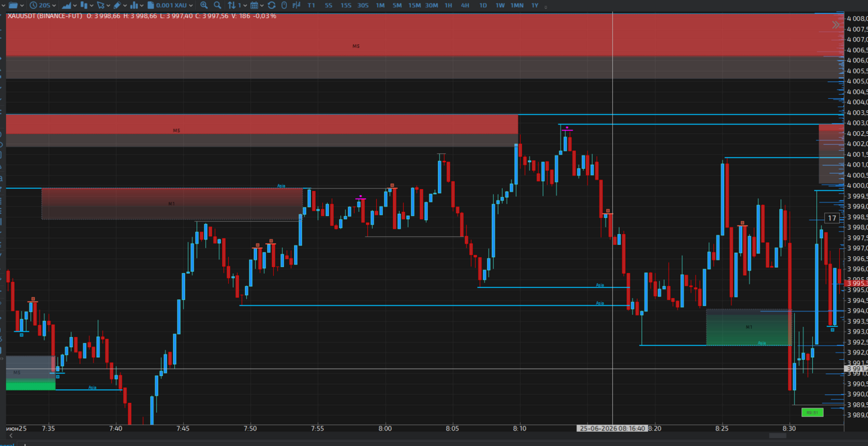Select the 1Y timeframe
This screenshot has height=446, width=868.
click(x=535, y=5)
